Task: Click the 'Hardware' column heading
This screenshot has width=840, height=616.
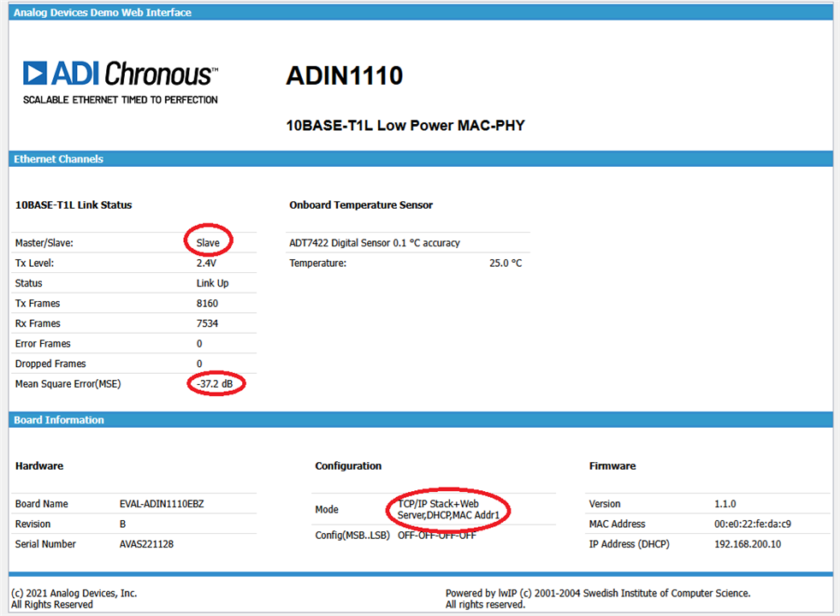Action: [39, 466]
